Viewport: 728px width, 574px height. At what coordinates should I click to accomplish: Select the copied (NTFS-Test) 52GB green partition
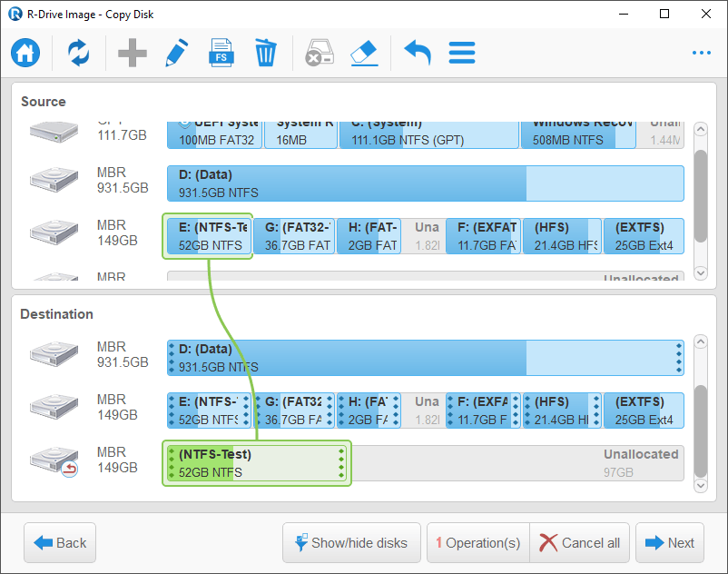(x=257, y=463)
